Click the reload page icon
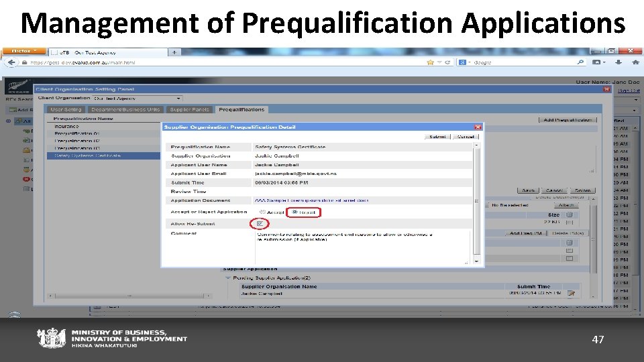This screenshot has width=644, height=362. click(447, 62)
